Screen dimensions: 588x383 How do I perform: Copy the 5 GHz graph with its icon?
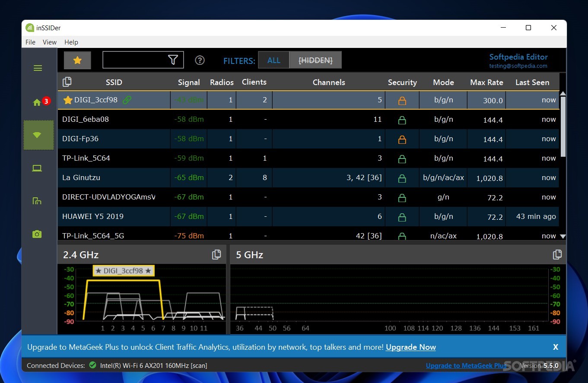[557, 255]
